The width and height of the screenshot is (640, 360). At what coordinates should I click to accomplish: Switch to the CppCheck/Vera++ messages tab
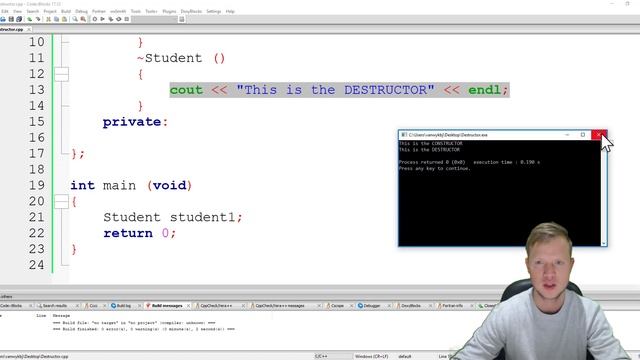pyautogui.click(x=280, y=306)
